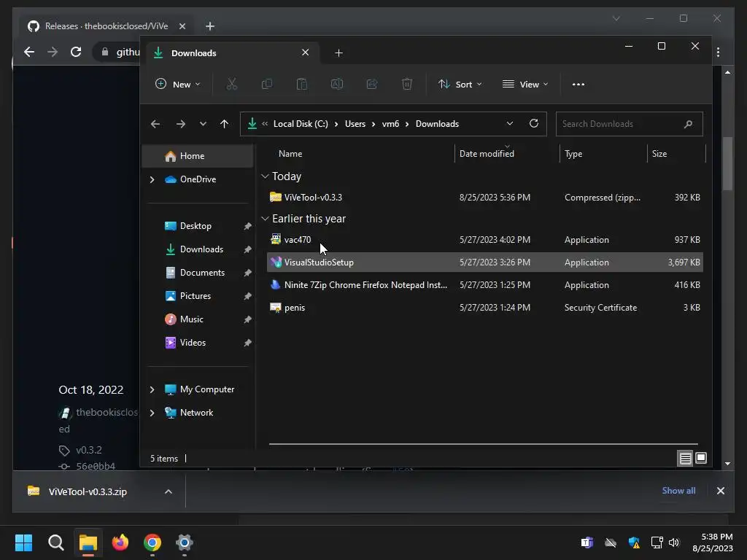Select the Ninite 7Zip Chrome Firefox installer
Screen dimensions: 747x560
click(484, 285)
